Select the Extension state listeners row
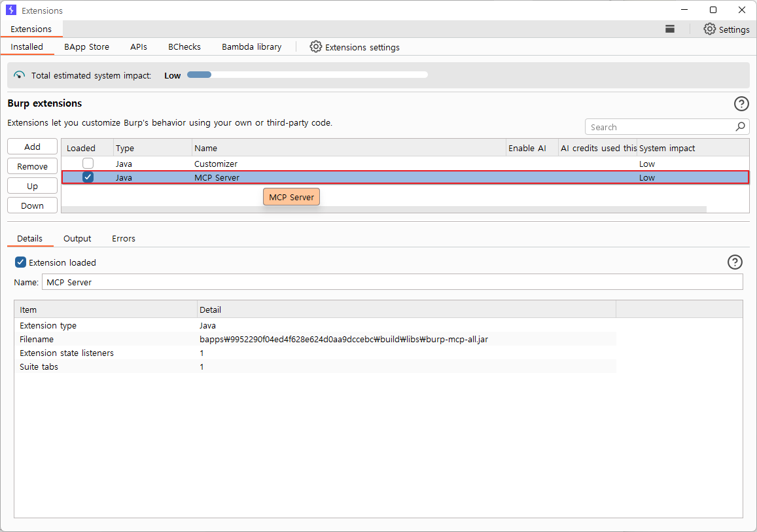This screenshot has height=532, width=757. (315, 353)
